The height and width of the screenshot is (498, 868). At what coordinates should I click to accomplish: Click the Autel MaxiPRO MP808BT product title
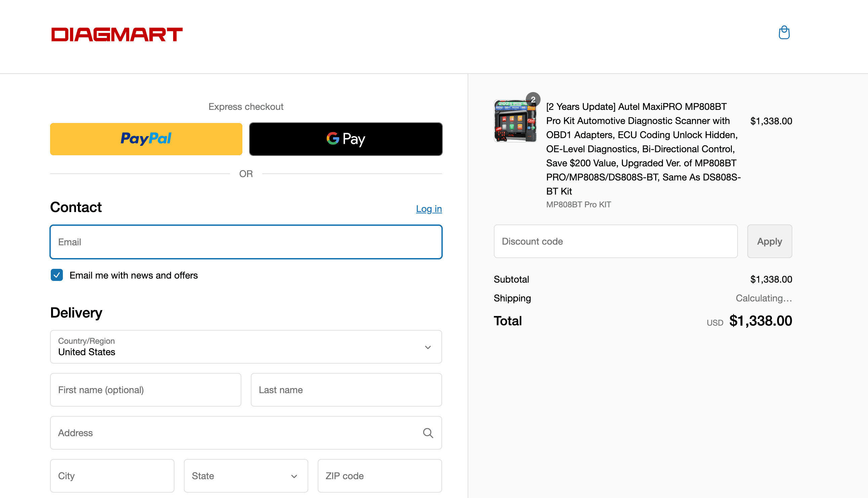click(x=643, y=149)
